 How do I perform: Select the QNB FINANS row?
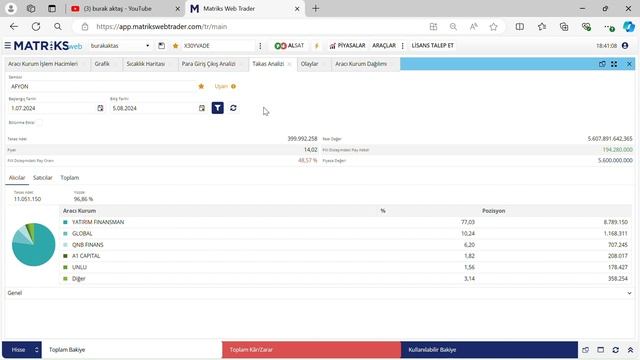[346, 244]
